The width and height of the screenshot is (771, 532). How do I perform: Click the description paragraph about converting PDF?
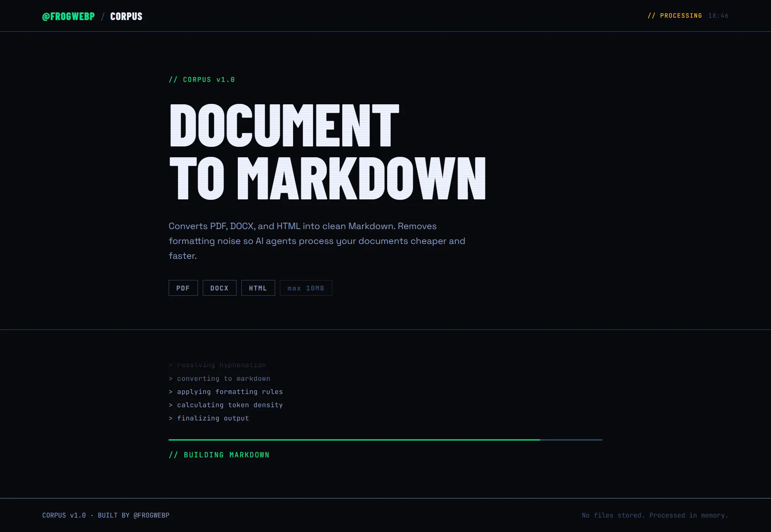coord(317,241)
